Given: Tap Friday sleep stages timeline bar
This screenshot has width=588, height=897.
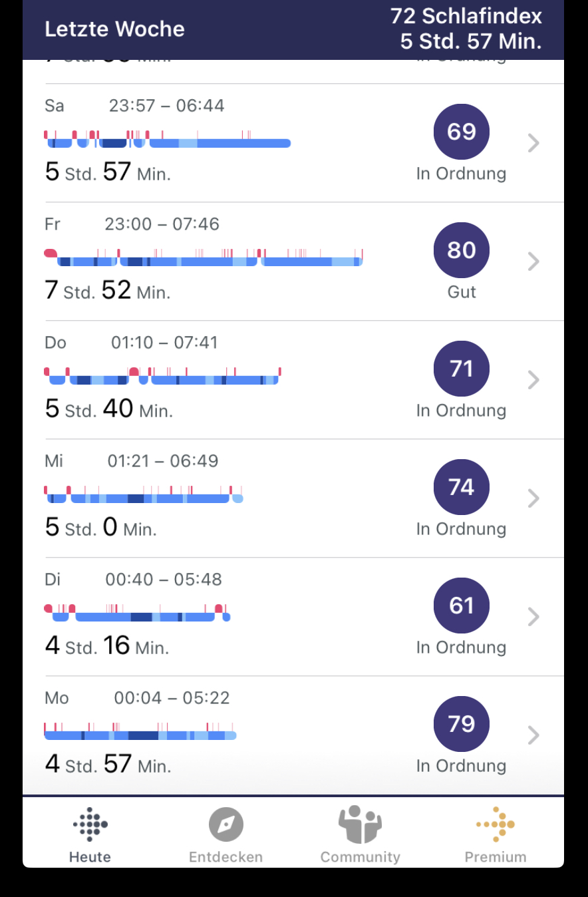Looking at the screenshot, I should click(x=204, y=258).
